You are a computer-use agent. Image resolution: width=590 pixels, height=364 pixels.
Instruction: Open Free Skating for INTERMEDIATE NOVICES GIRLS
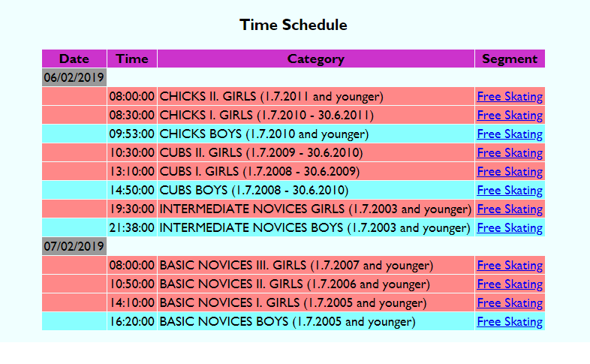tap(510, 209)
